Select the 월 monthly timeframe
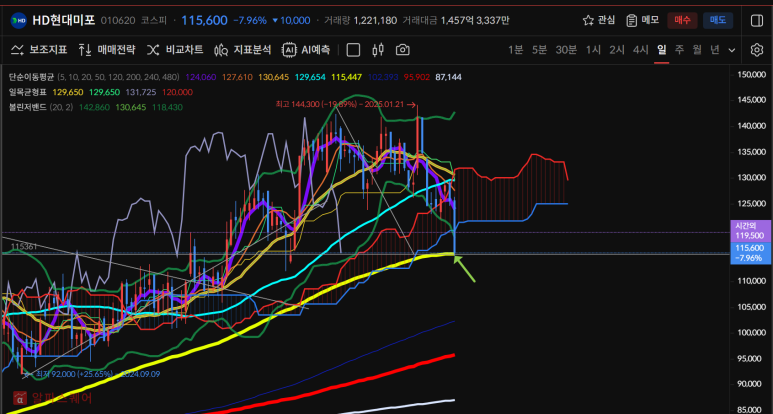The width and height of the screenshot is (773, 414). 697,50
